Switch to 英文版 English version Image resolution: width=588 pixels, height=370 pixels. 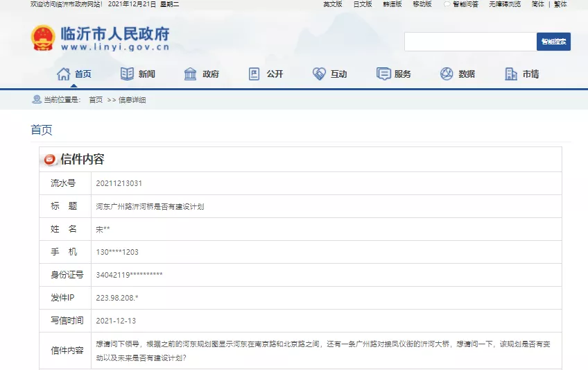333,4
